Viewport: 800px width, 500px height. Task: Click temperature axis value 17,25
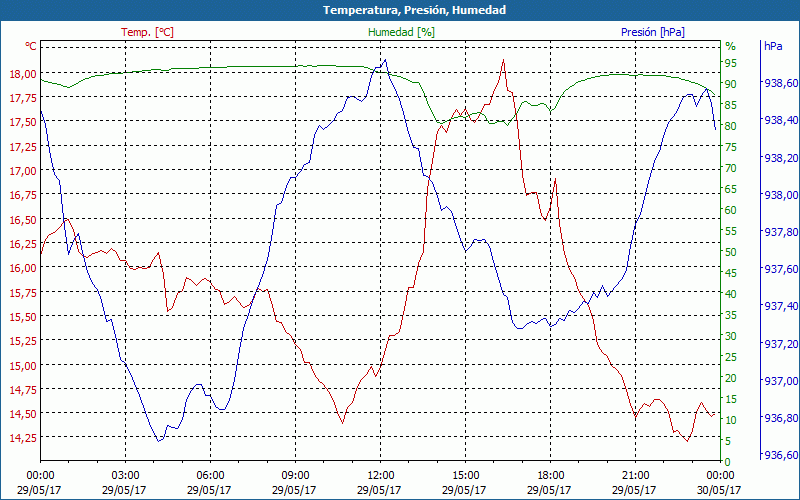coord(23,146)
